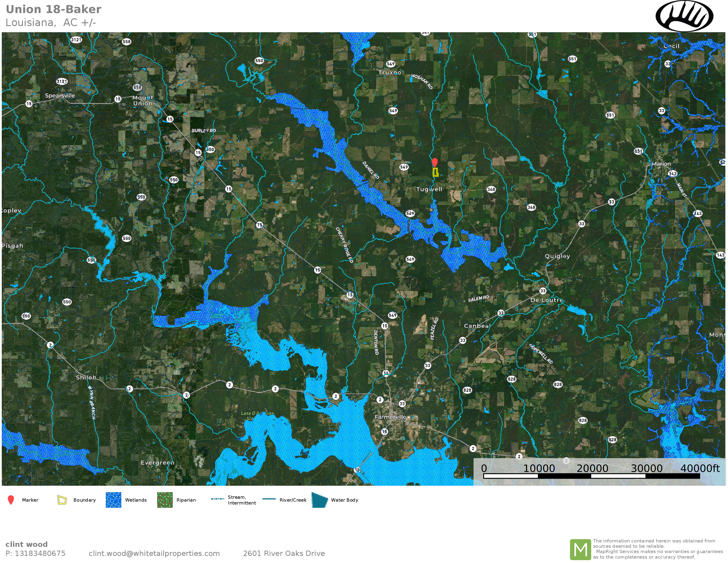Click the map distance scale bar
Image resolution: width=728 pixels, height=563 pixels.
coord(591,476)
